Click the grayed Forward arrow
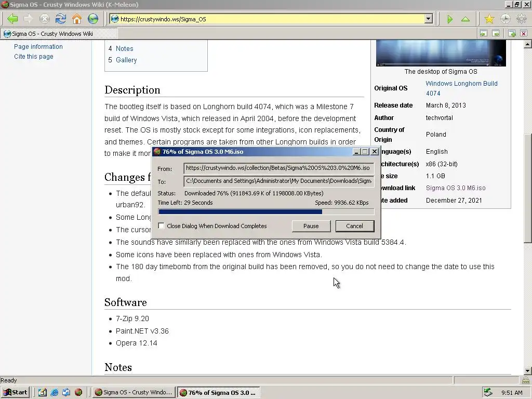 pos(28,19)
